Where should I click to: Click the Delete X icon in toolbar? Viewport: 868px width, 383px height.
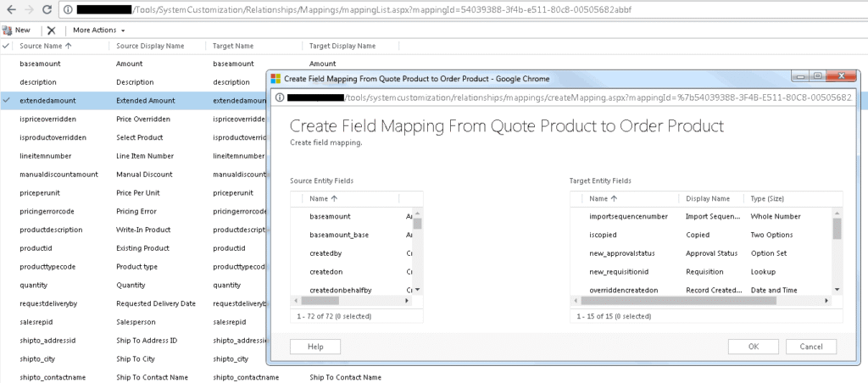pyautogui.click(x=51, y=30)
